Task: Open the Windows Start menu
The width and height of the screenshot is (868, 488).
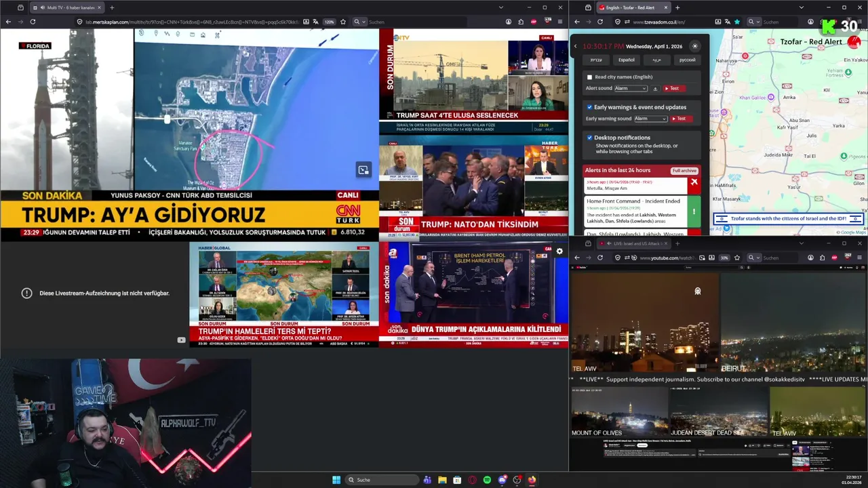Action: coord(336,480)
